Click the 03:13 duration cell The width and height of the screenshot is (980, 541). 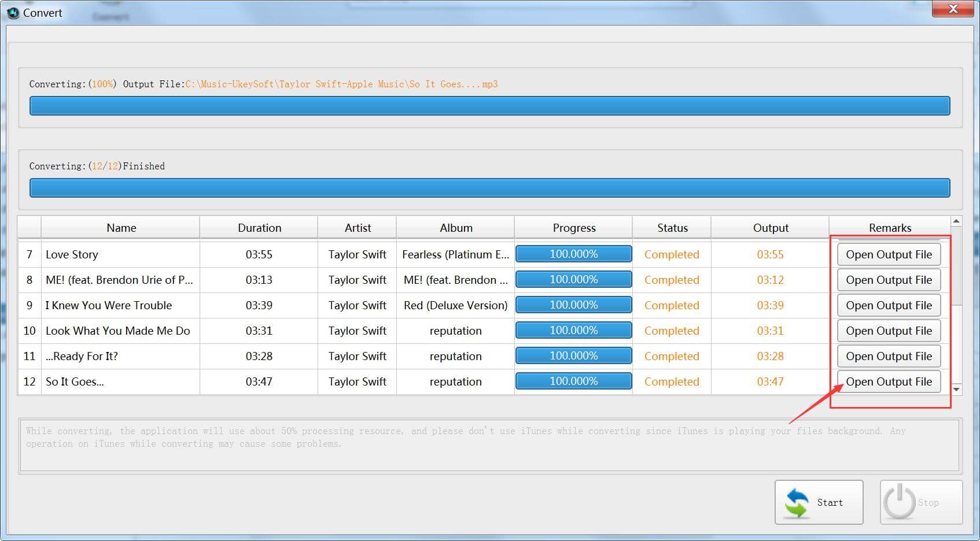[x=259, y=280]
